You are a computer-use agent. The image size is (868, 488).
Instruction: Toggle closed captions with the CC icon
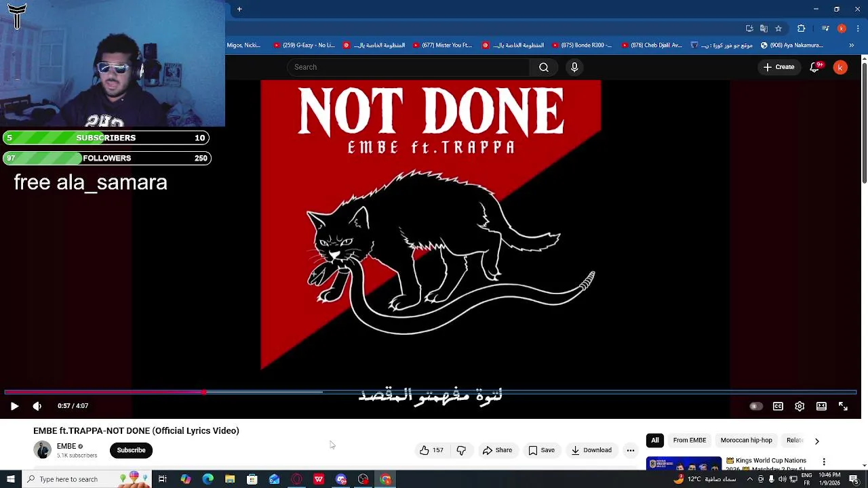pos(778,406)
